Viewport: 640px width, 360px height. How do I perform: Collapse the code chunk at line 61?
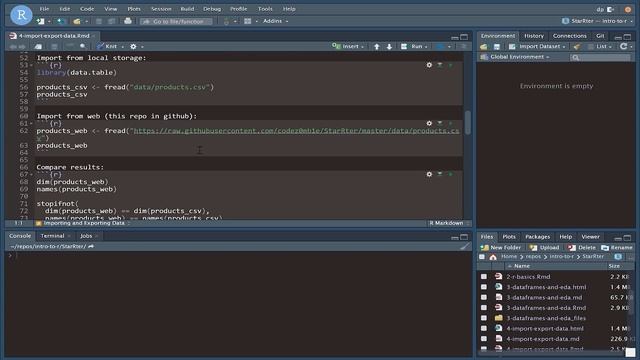click(31, 123)
